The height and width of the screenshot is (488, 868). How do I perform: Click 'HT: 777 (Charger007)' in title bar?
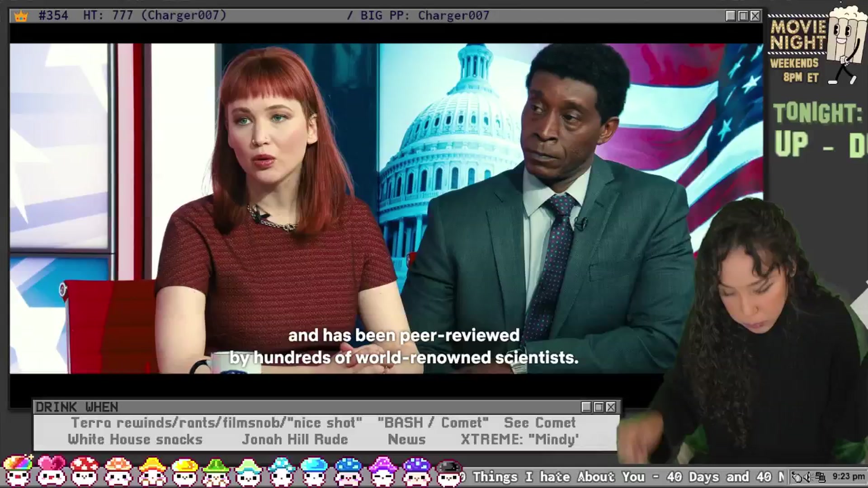tap(155, 15)
